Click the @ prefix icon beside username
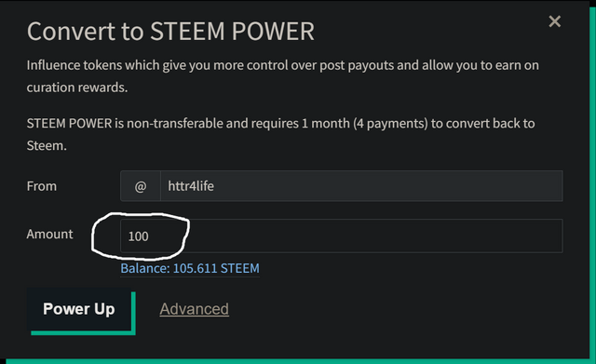 point(141,186)
